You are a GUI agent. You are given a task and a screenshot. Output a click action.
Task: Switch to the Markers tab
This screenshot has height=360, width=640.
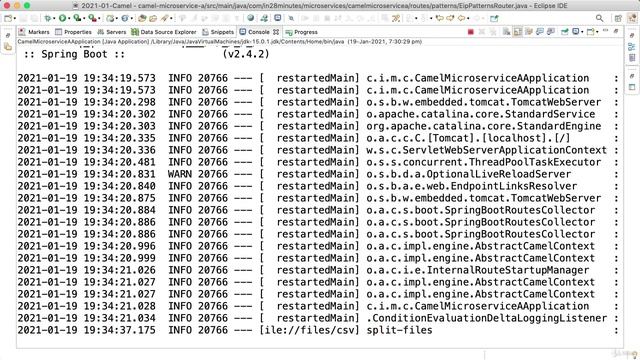point(34,32)
